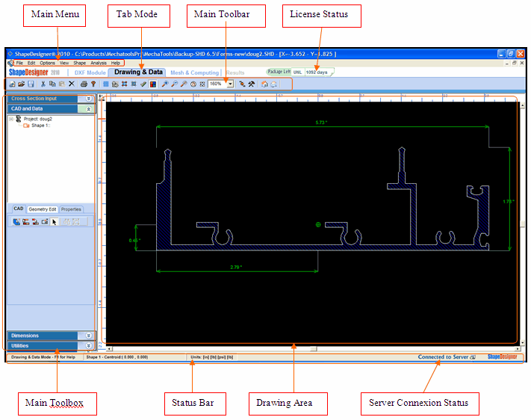This screenshot has height=420, width=531.
Task: Click the ShapeDesigner app icon beside File menu
Action: point(11,63)
